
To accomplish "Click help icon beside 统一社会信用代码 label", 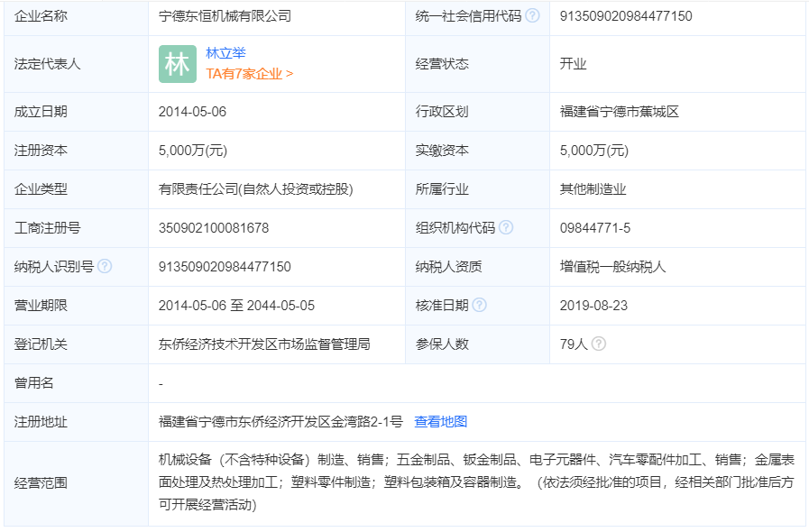I will click(533, 16).
